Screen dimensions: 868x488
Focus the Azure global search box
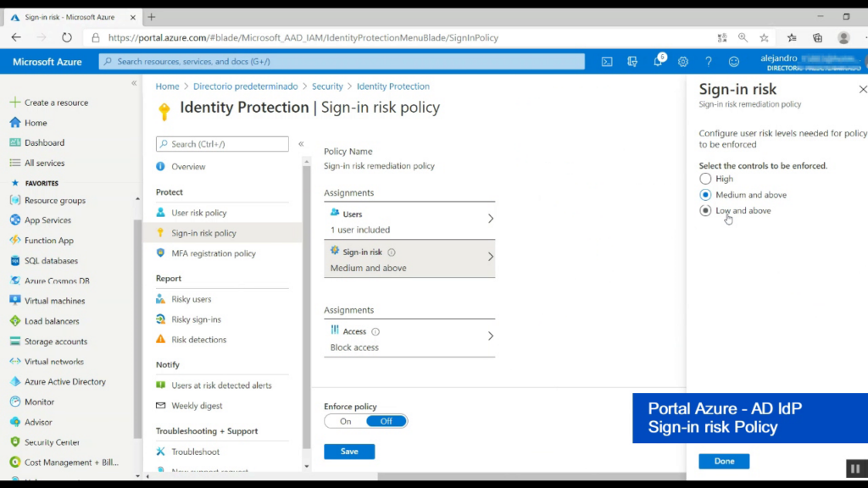tap(342, 61)
